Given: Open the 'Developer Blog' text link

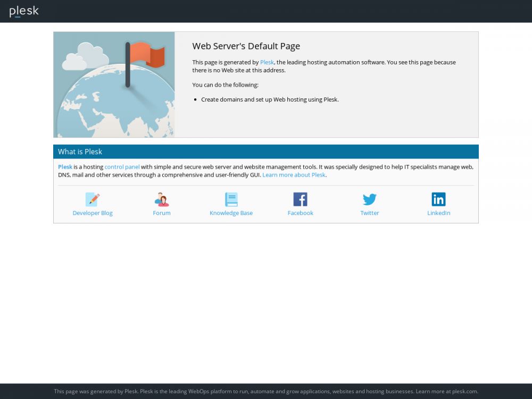Looking at the screenshot, I should [93, 213].
